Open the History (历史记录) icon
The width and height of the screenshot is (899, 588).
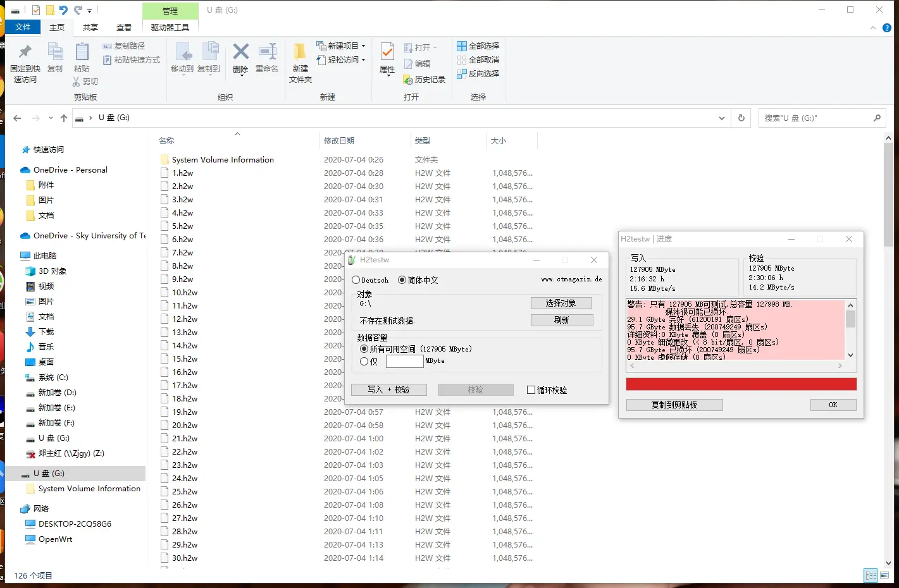[x=408, y=80]
